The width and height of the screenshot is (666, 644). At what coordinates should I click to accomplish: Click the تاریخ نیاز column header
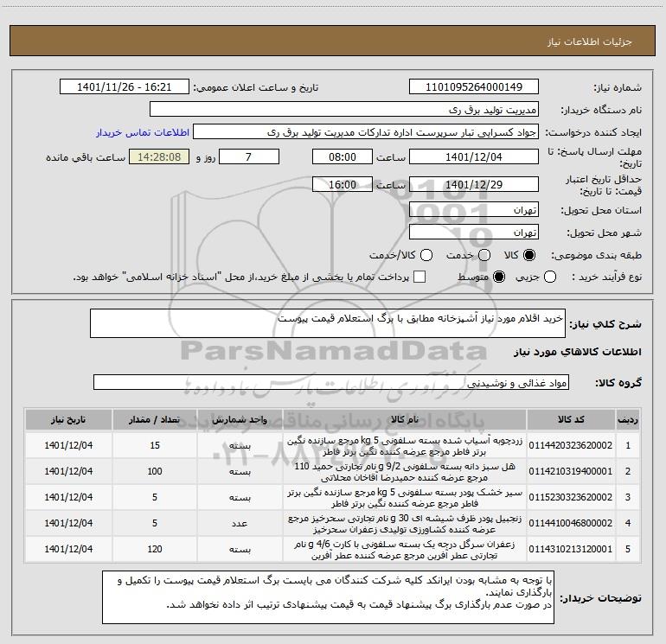tap(68, 420)
